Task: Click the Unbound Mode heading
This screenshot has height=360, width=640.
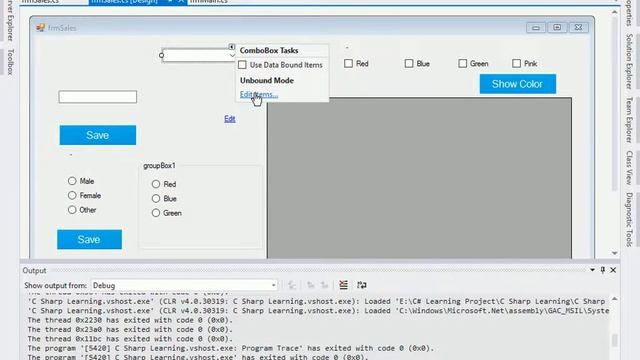Action: (x=267, y=80)
